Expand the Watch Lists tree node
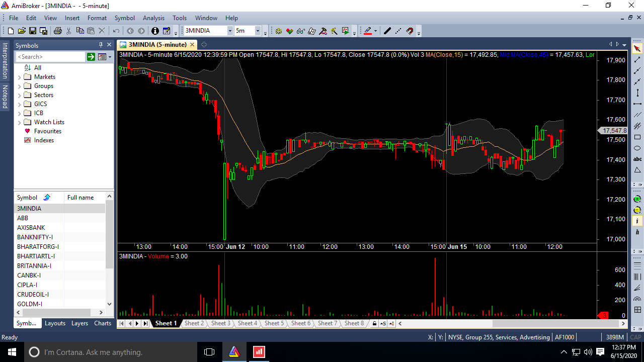 pos(20,122)
